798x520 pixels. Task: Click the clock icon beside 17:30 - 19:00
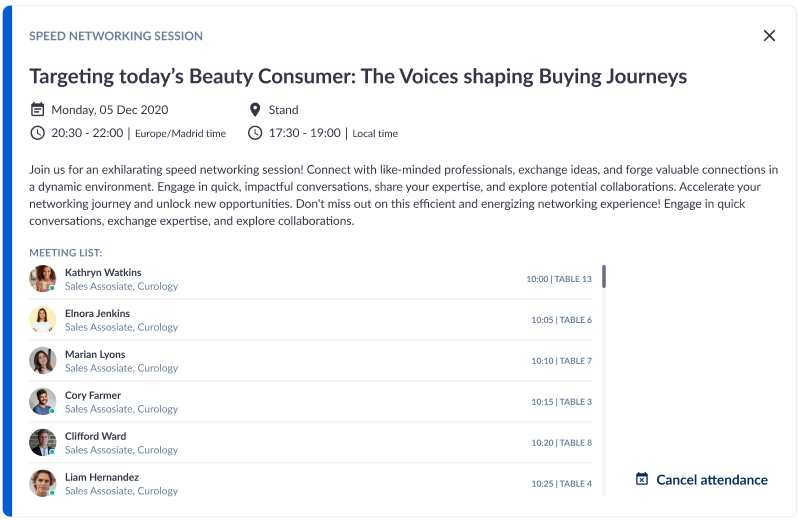click(255, 133)
